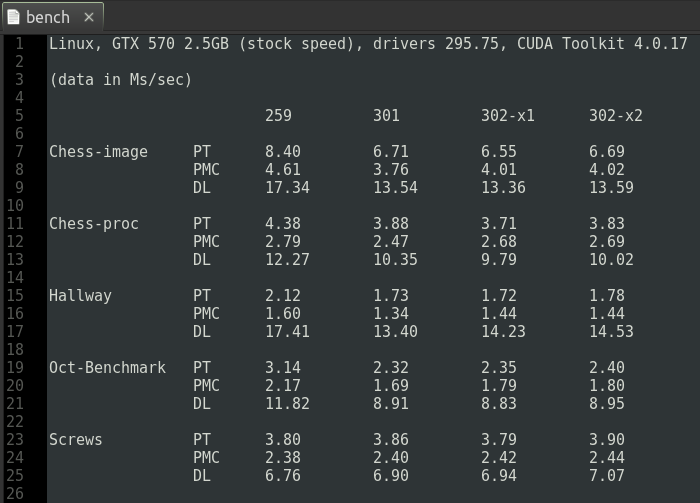The height and width of the screenshot is (503, 700).
Task: Click the "259" column header
Action: tap(278, 116)
